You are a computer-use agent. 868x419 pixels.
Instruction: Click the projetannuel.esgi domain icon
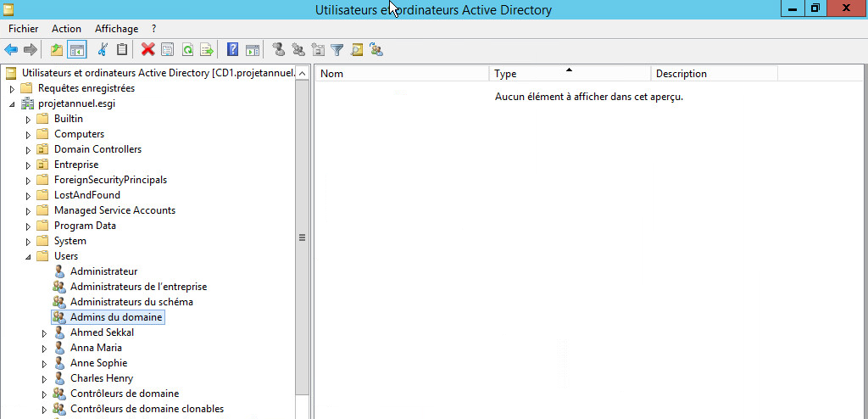(x=27, y=103)
